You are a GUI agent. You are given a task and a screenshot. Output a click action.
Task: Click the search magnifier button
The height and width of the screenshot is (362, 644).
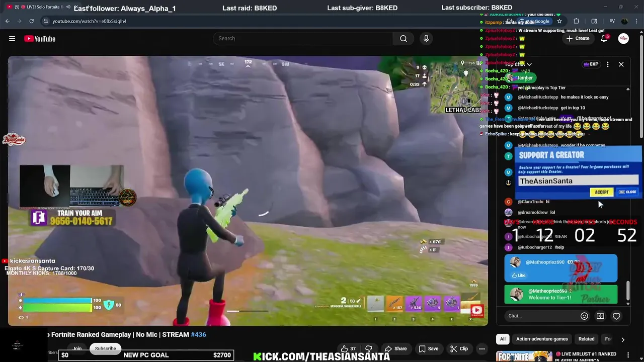pos(404,39)
